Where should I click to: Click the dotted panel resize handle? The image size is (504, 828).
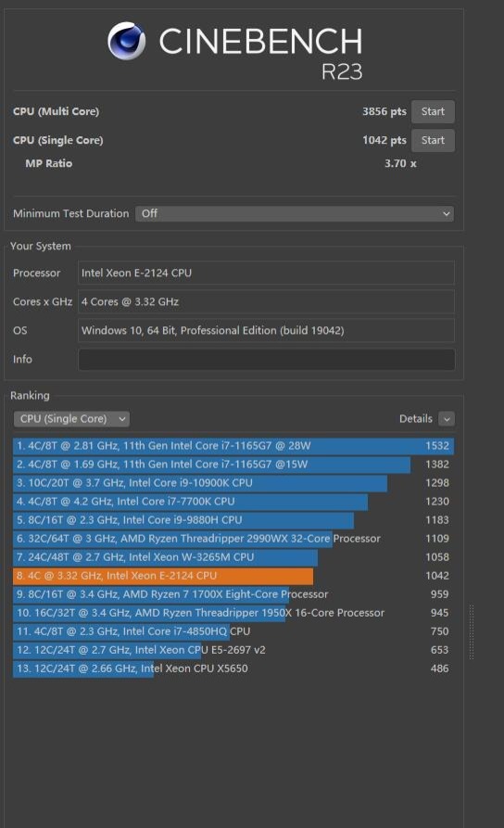click(x=472, y=632)
